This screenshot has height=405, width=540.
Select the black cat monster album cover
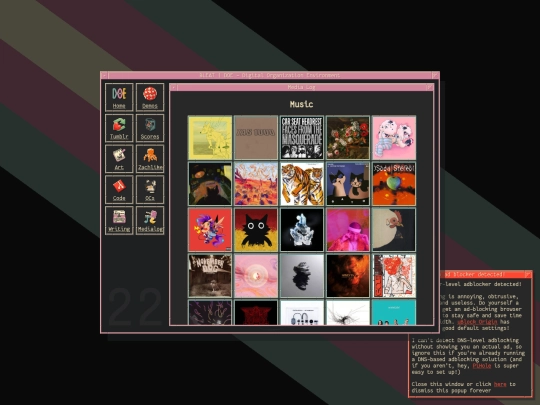coord(256,230)
